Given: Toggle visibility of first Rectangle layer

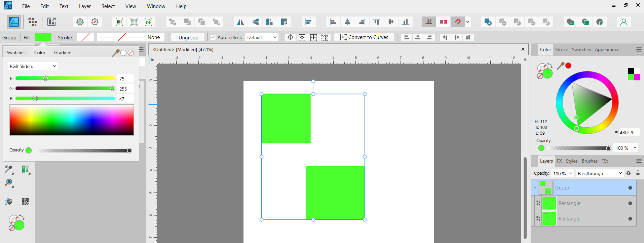Looking at the screenshot, I should point(630,203).
